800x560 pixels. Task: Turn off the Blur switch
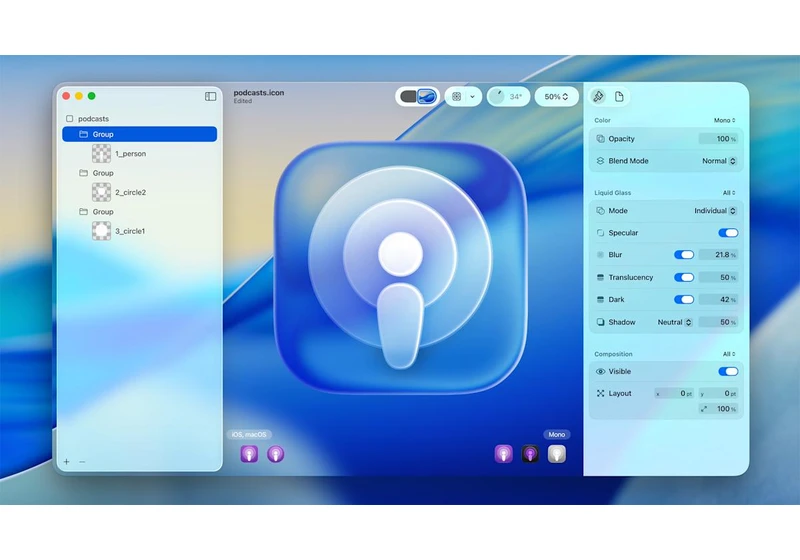684,254
